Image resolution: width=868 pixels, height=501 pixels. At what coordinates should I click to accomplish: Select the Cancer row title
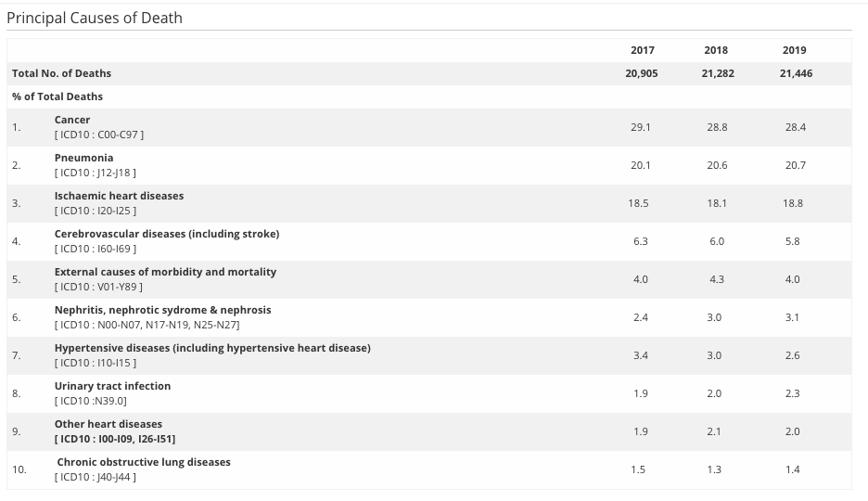pyautogui.click(x=72, y=120)
